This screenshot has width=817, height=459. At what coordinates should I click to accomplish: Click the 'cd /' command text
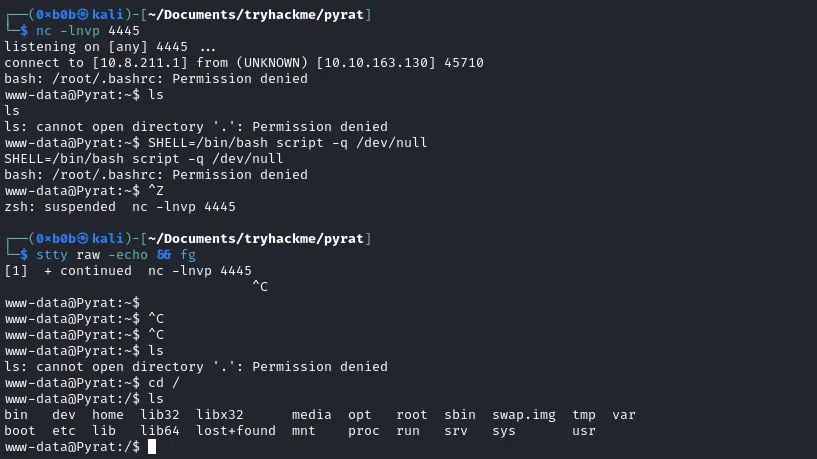164,383
